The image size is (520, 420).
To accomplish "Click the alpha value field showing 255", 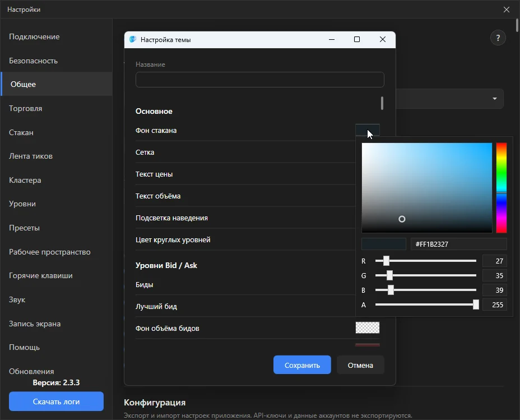I will coord(494,305).
